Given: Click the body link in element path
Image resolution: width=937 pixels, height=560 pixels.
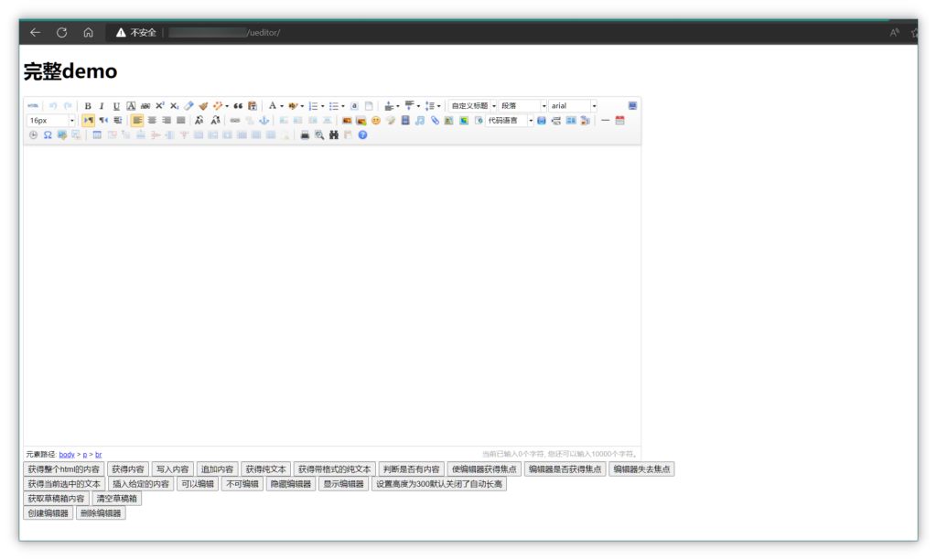Looking at the screenshot, I should (67, 455).
